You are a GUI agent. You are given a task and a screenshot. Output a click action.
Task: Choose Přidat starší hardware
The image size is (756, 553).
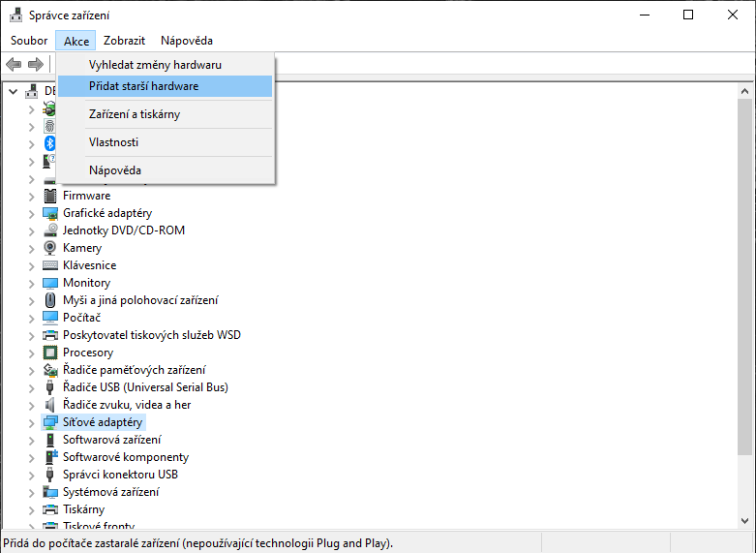pos(165,86)
